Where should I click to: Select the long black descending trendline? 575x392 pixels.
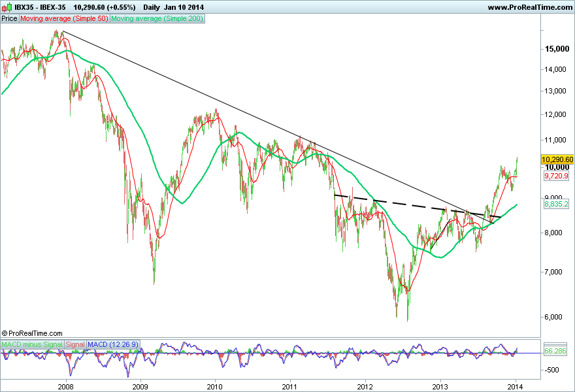point(279,127)
